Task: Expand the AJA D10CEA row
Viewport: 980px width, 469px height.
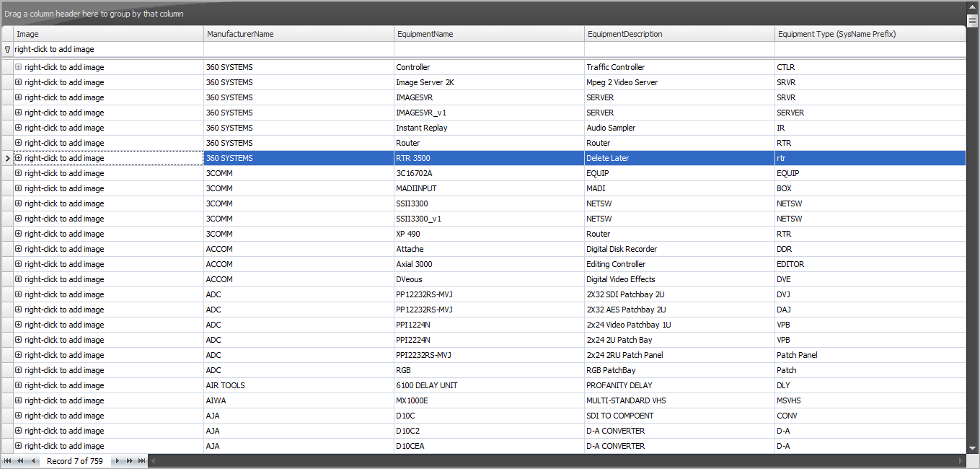Action: (x=19, y=446)
